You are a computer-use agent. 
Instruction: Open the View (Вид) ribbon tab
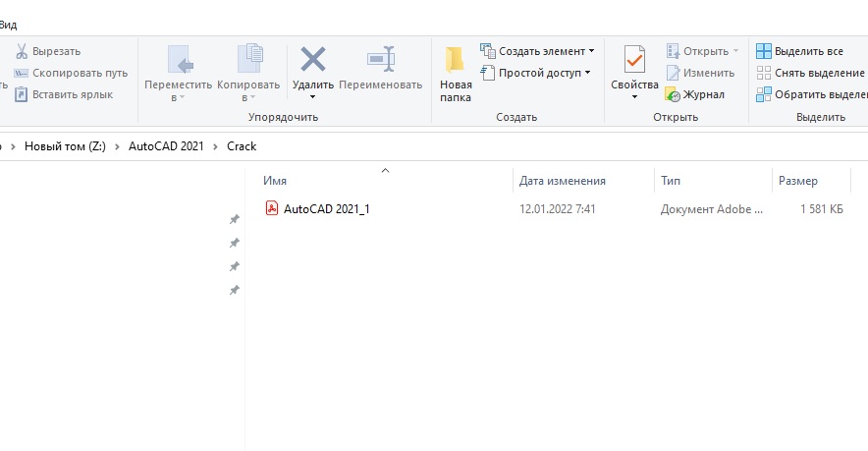10,24
